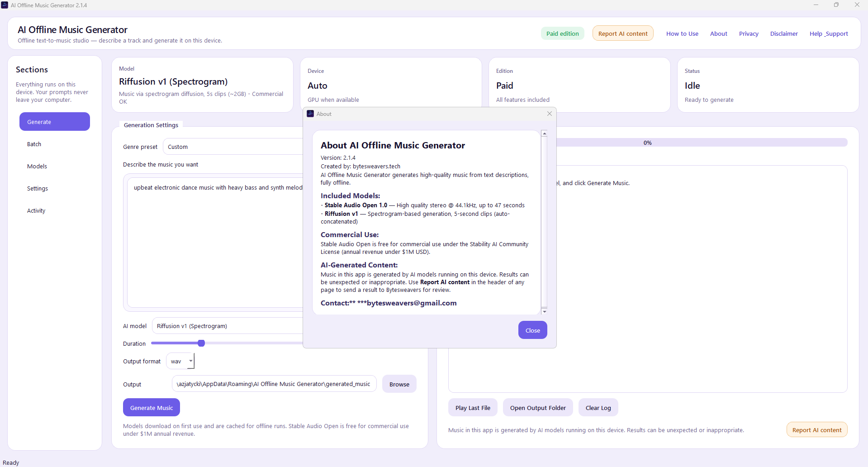Open the Disclaimer link

[784, 33]
